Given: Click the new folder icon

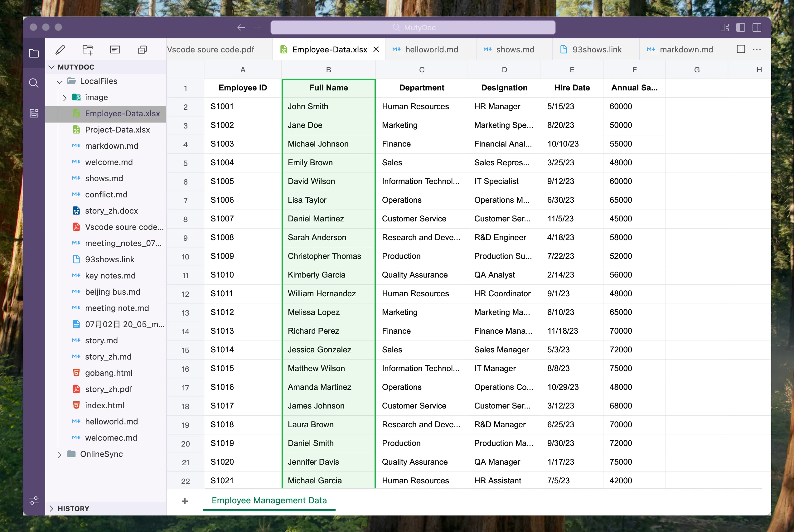Looking at the screenshot, I should [x=88, y=50].
